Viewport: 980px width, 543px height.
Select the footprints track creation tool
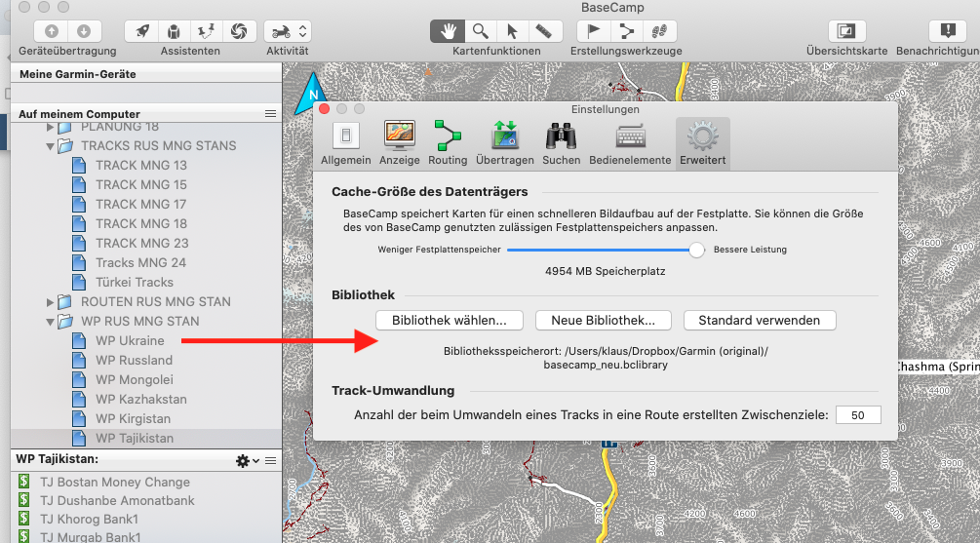click(659, 31)
